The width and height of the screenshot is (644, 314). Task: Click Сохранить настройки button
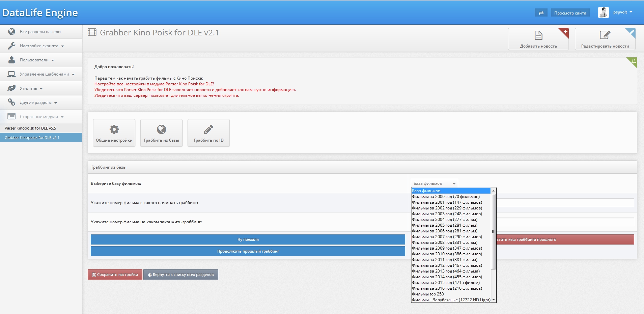coord(115,275)
